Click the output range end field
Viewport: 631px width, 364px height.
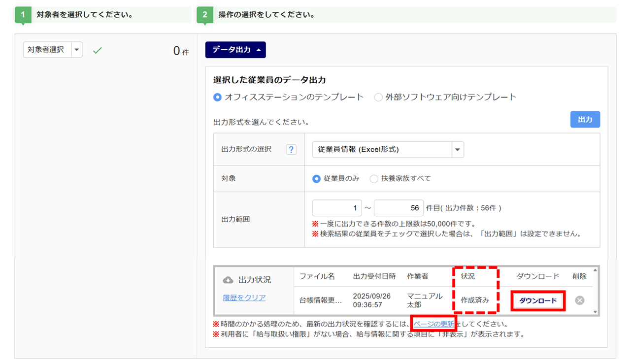[398, 208]
